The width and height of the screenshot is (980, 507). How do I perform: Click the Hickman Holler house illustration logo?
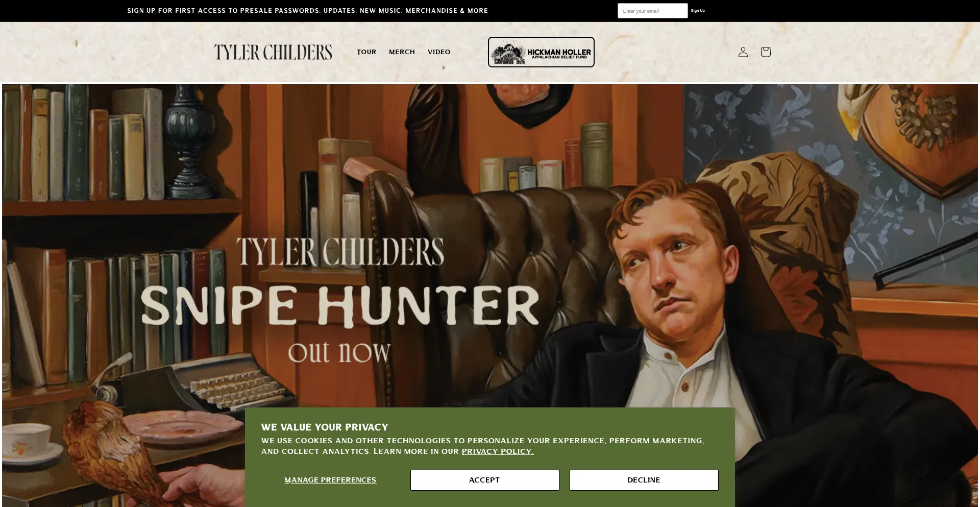(508, 53)
